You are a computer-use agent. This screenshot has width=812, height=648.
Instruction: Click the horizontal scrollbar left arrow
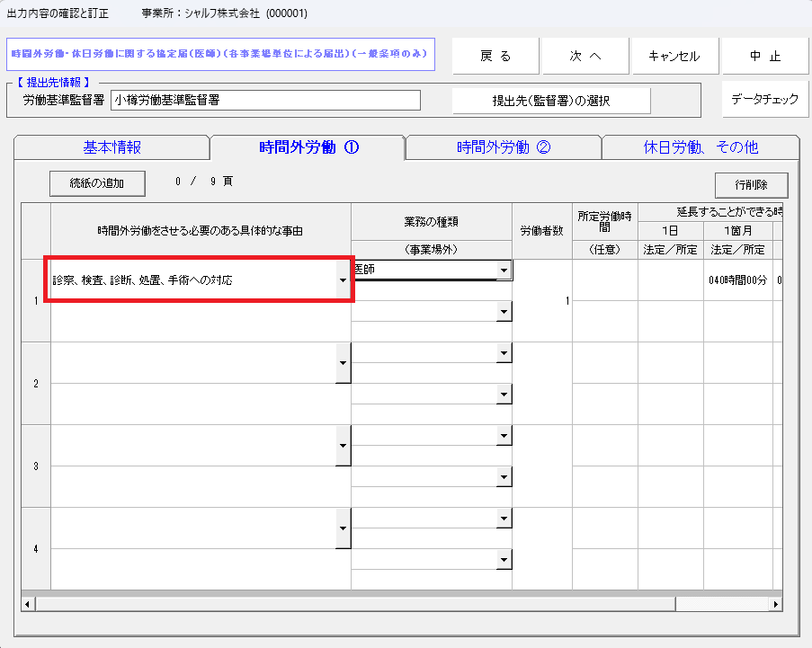[27, 603]
